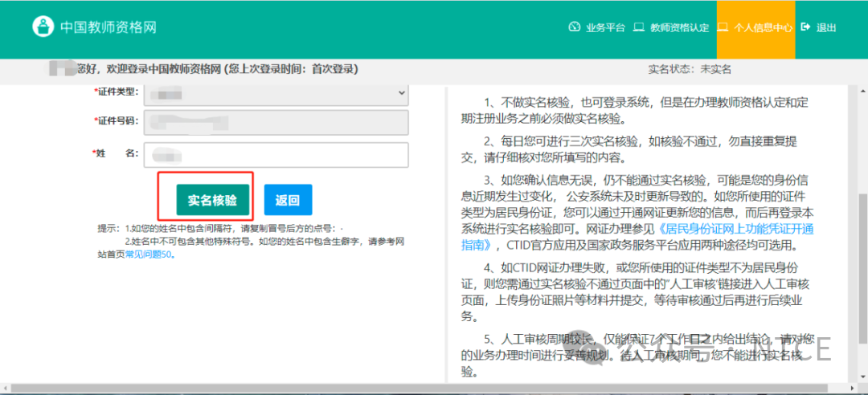Click the 中国教师资格网 logo icon
The height and width of the screenshot is (395, 868).
click(43, 26)
